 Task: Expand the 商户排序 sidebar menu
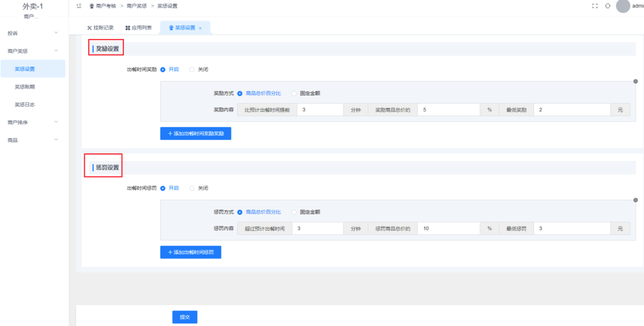33,122
